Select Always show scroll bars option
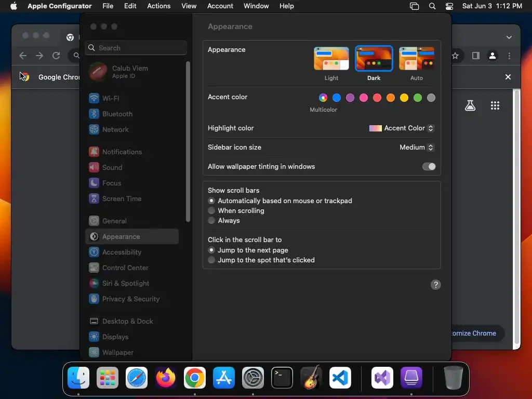The width and height of the screenshot is (532, 399). [224, 220]
